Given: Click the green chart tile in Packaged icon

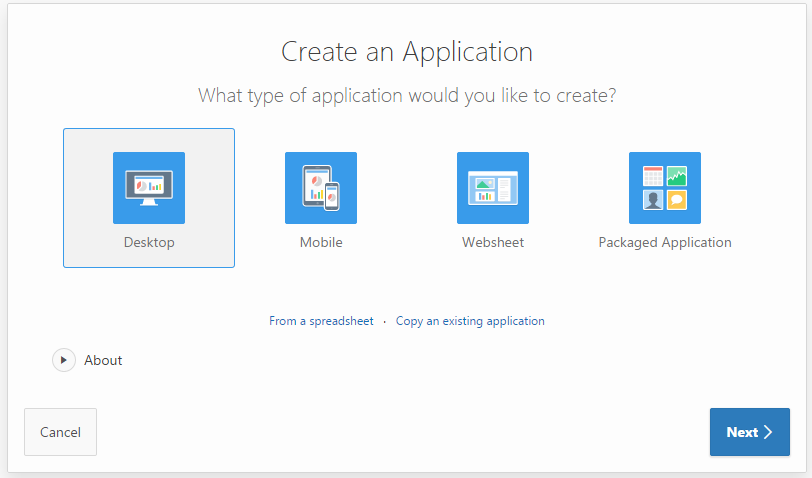Looking at the screenshot, I should [x=677, y=175].
